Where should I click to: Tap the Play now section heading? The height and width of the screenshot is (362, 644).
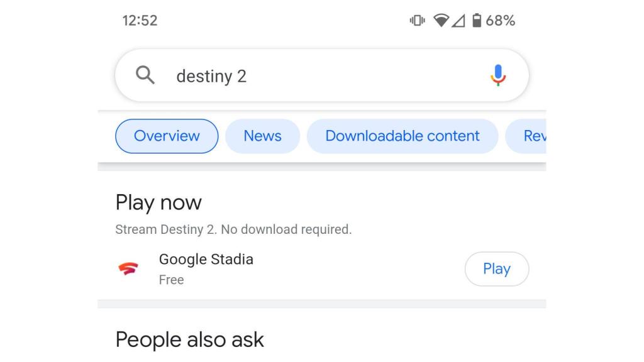pyautogui.click(x=158, y=202)
